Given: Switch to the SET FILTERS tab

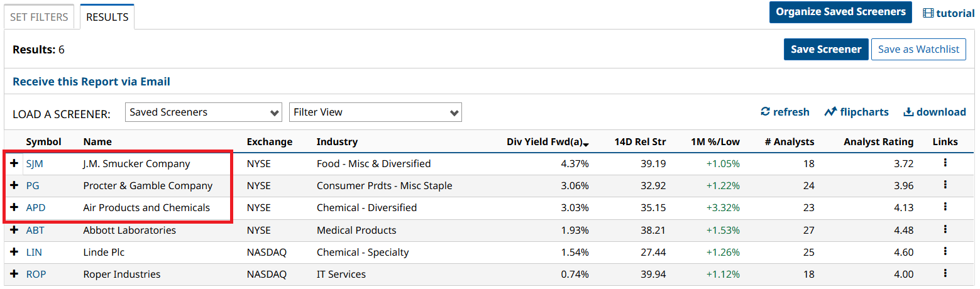Looking at the screenshot, I should (39, 17).
